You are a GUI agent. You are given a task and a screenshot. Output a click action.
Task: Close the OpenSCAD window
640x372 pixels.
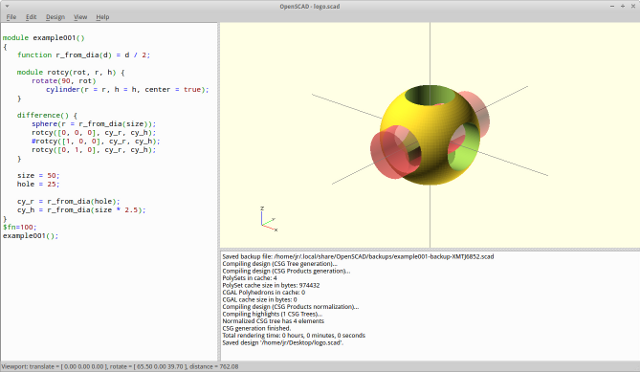pos(633,6)
